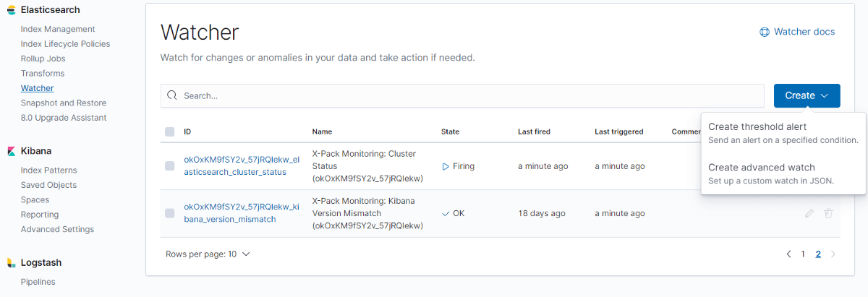Go to next page arrow
The image size is (868, 297).
coord(833,254)
